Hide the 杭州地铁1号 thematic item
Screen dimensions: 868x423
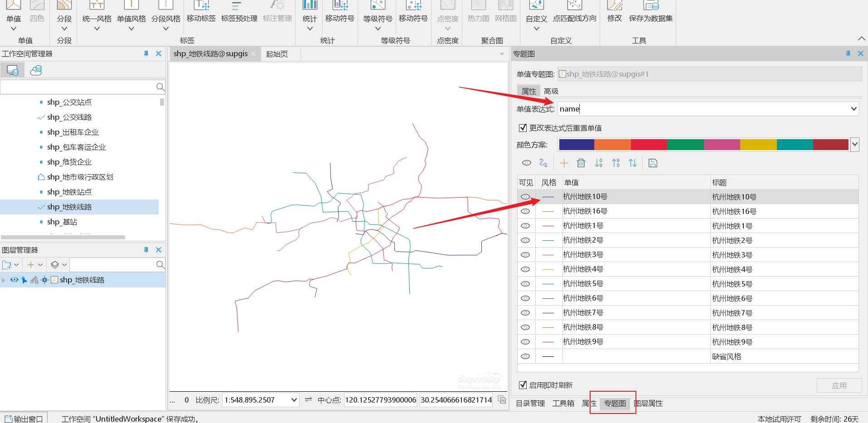coord(525,226)
